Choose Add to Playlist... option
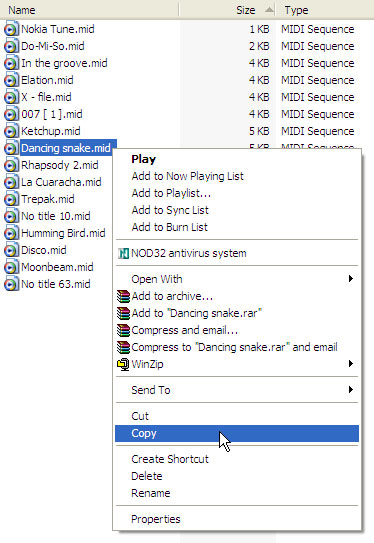 pyautogui.click(x=237, y=193)
